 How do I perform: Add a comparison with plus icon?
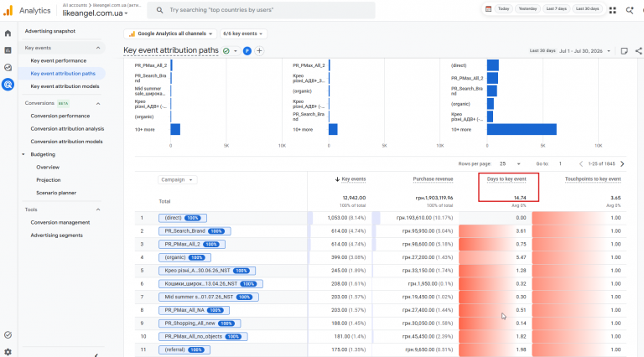[x=259, y=51]
